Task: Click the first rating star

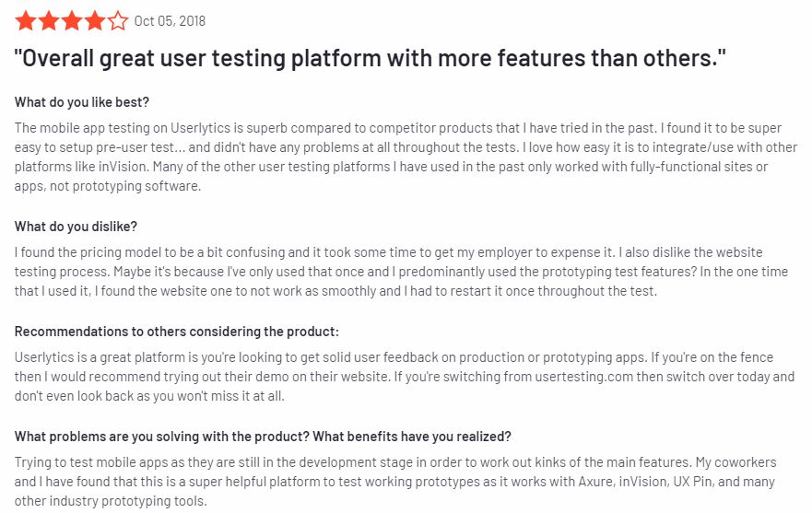Action: click(25, 21)
